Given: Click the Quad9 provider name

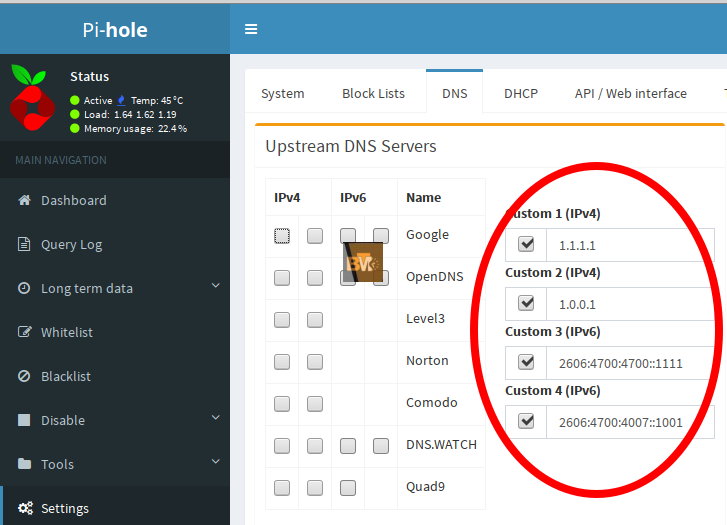Looking at the screenshot, I should pyautogui.click(x=425, y=487).
